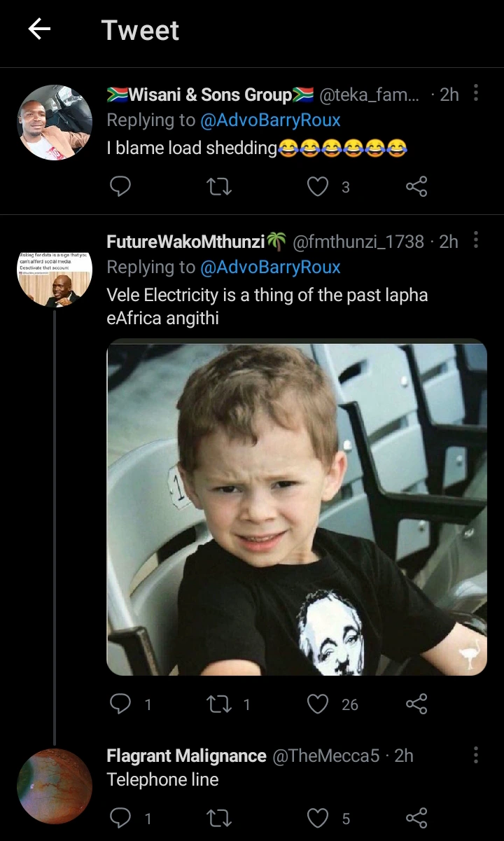Open more options for FutureWakoMthunzi tweet
The width and height of the screenshot is (504, 841).
[476, 241]
